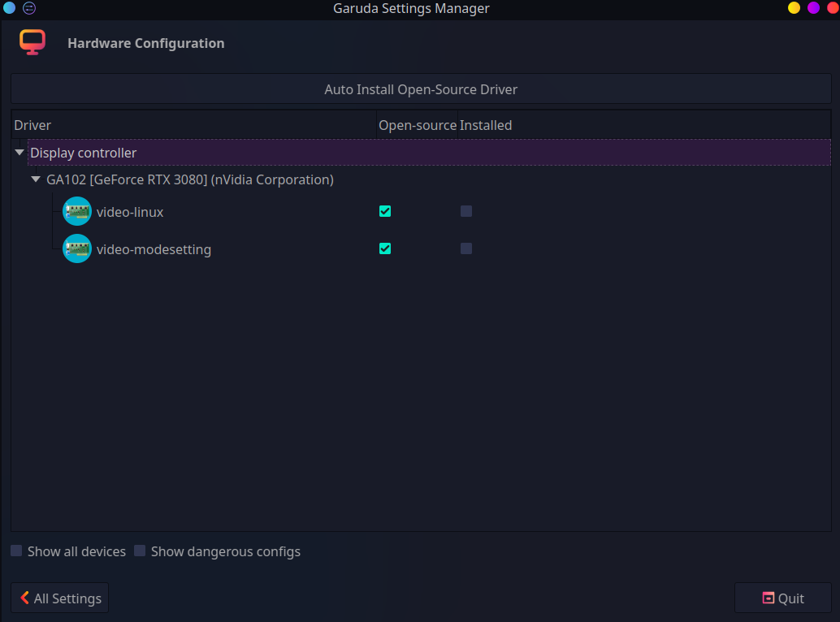The image size is (840, 622).
Task: Click the Driver column header
Action: click(x=194, y=125)
